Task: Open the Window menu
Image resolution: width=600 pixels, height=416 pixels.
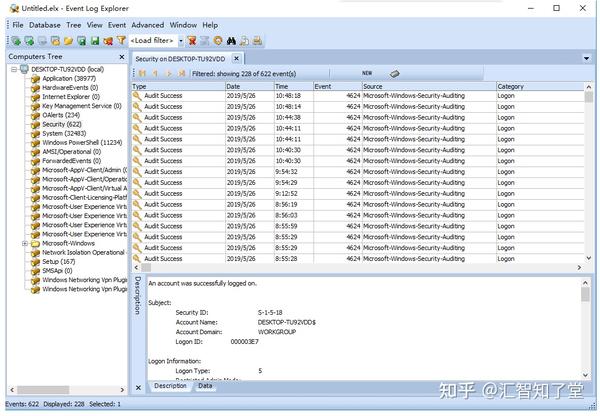Action: [183, 25]
